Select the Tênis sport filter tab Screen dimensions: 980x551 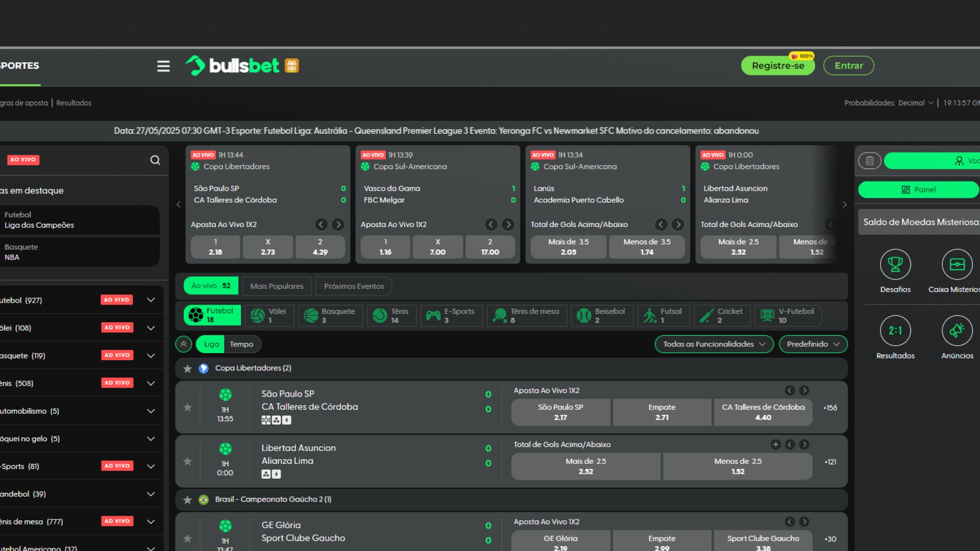[391, 315]
